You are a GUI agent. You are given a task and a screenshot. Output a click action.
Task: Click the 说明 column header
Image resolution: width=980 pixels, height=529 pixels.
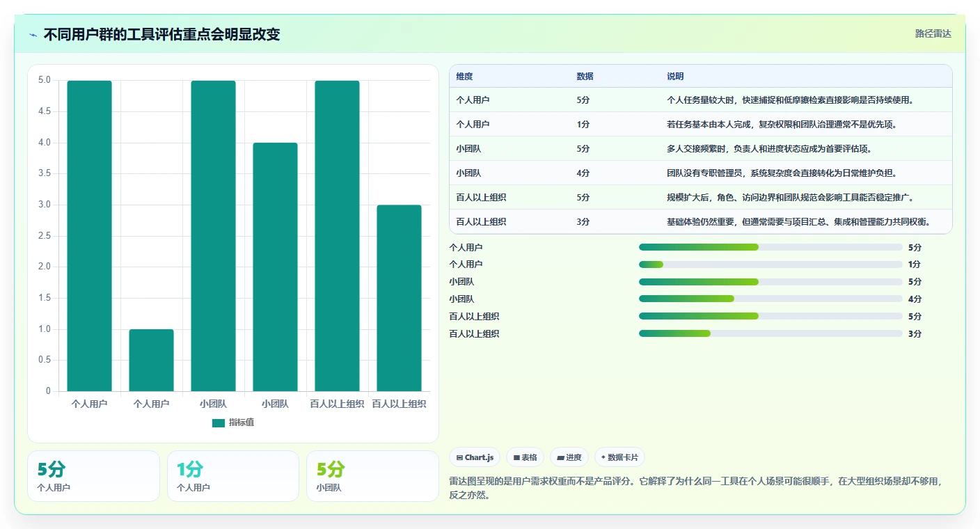675,77
